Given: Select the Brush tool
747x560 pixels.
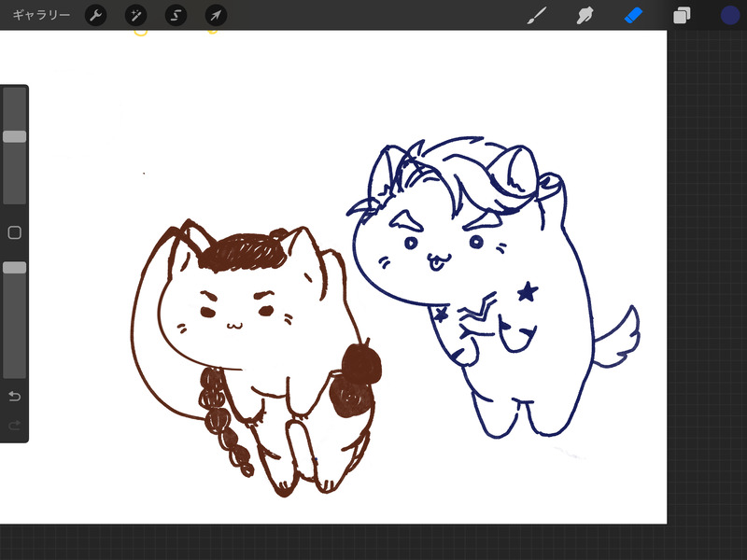Looking at the screenshot, I should pos(537,15).
